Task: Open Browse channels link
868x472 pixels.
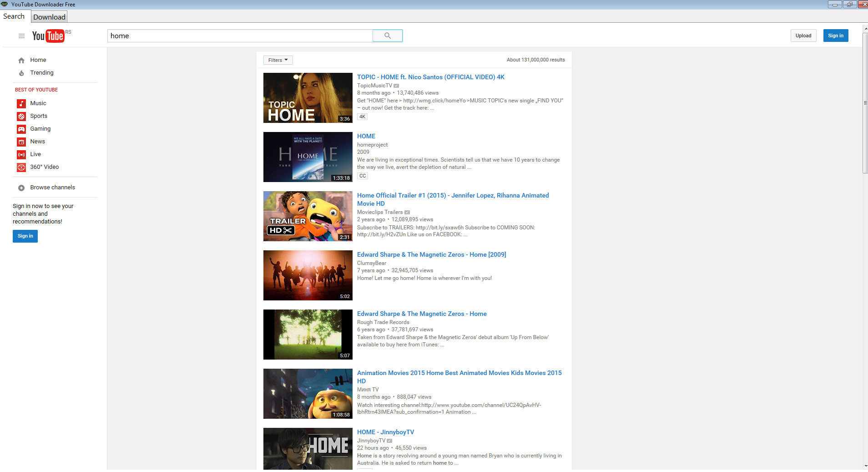Action: pos(53,188)
